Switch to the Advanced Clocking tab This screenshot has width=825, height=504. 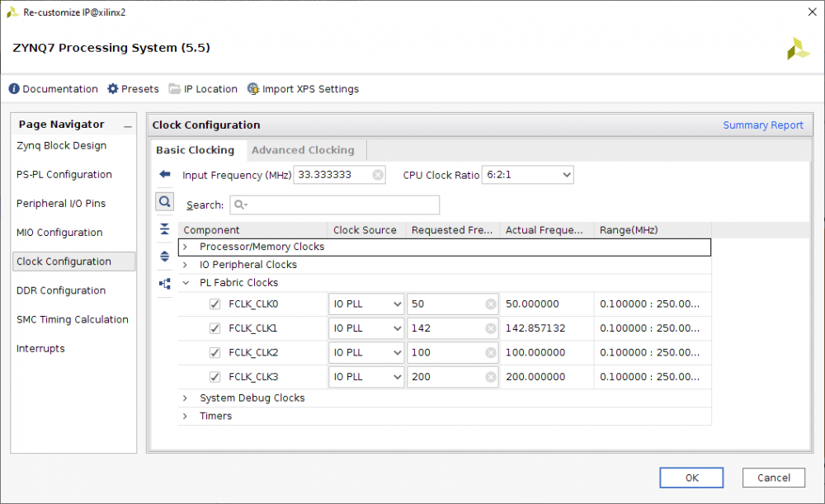tap(303, 150)
